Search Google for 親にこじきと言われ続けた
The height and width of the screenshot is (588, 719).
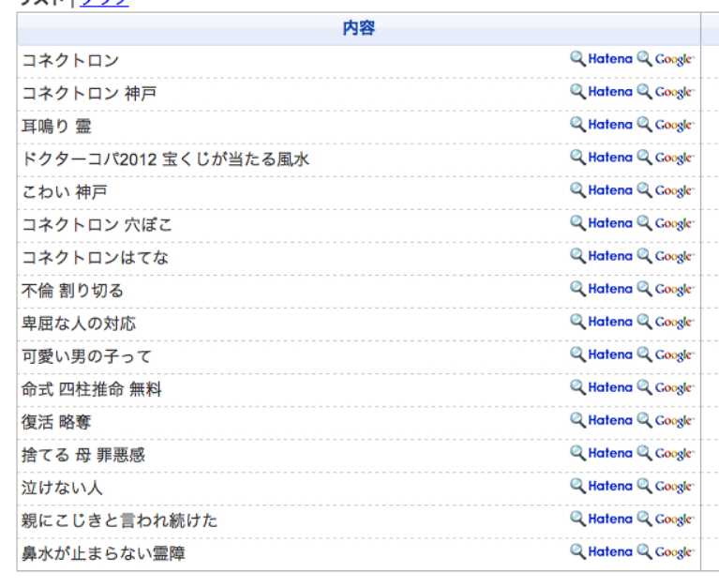[666, 519]
